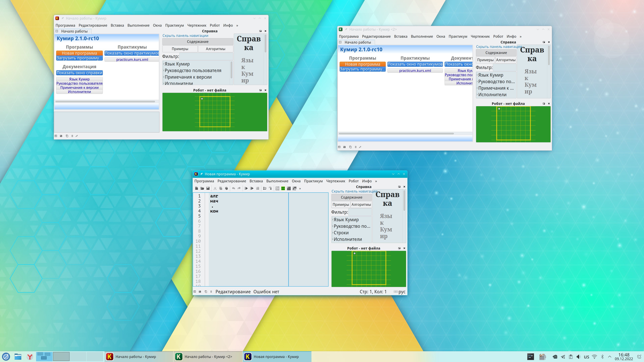The image size is (644, 362).
Task: Click the floppy disk save toolbar icon
Action: pyautogui.click(x=208, y=188)
